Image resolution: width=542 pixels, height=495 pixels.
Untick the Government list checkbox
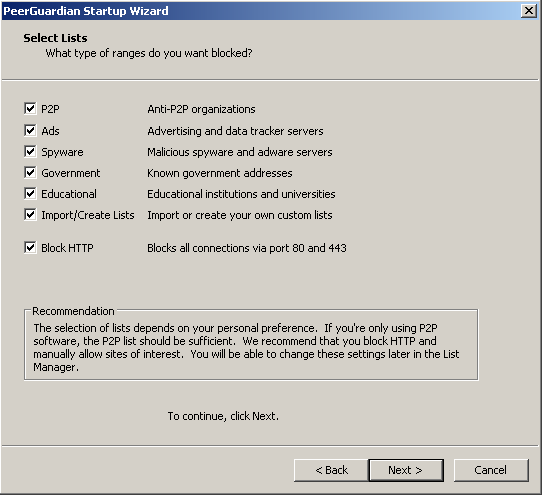click(30, 172)
